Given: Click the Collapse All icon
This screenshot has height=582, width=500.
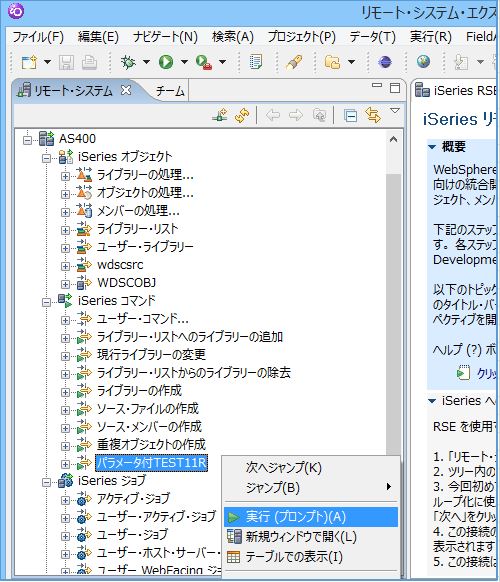Looking at the screenshot, I should [350, 116].
